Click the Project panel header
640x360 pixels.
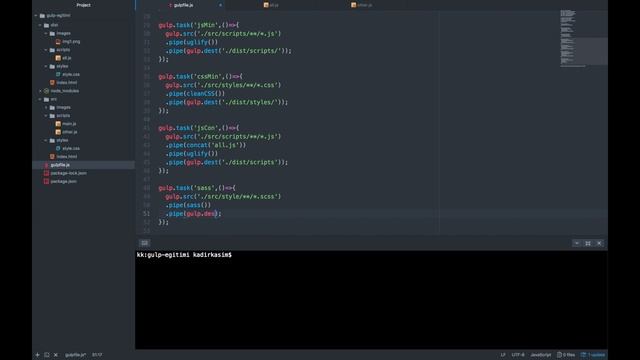coord(83,5)
